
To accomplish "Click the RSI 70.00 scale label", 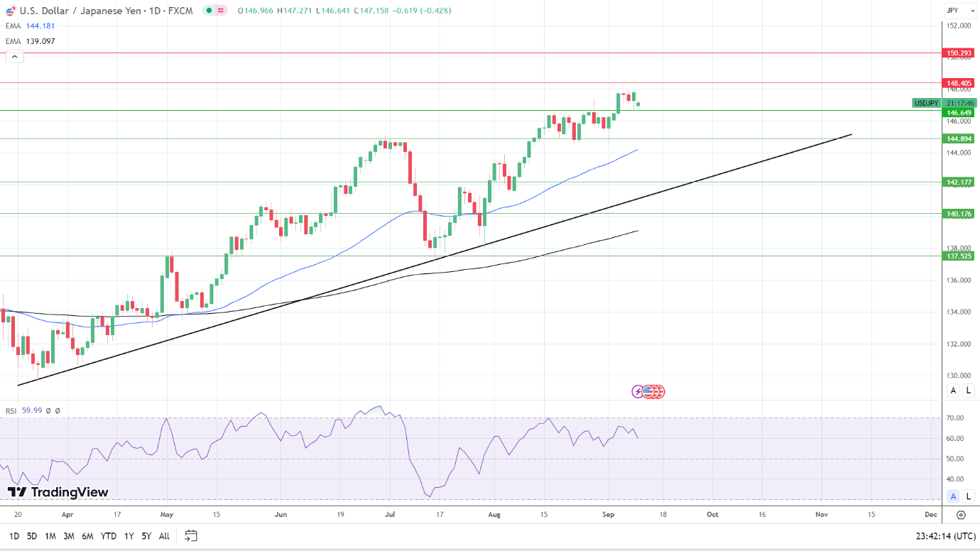I will 954,418.
